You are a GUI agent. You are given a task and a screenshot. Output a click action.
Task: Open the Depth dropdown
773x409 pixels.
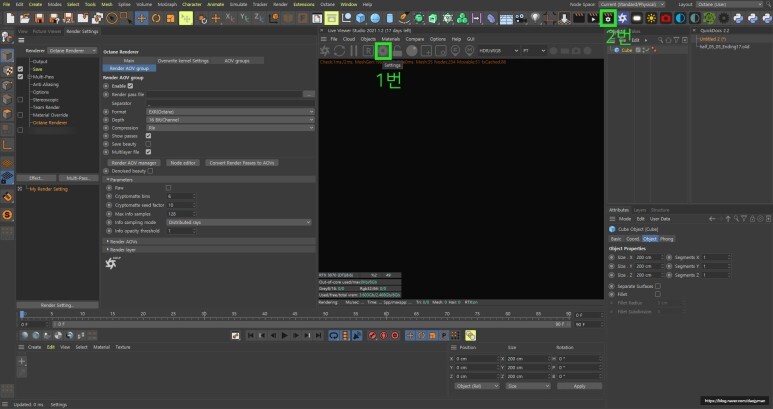pyautogui.click(x=230, y=120)
